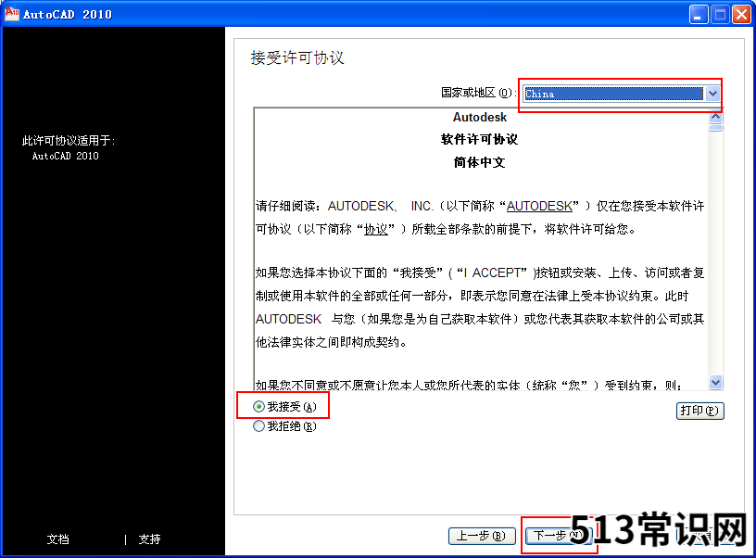Open the 国家或地区 dropdown arrow
The width and height of the screenshot is (756, 558).
pos(712,94)
